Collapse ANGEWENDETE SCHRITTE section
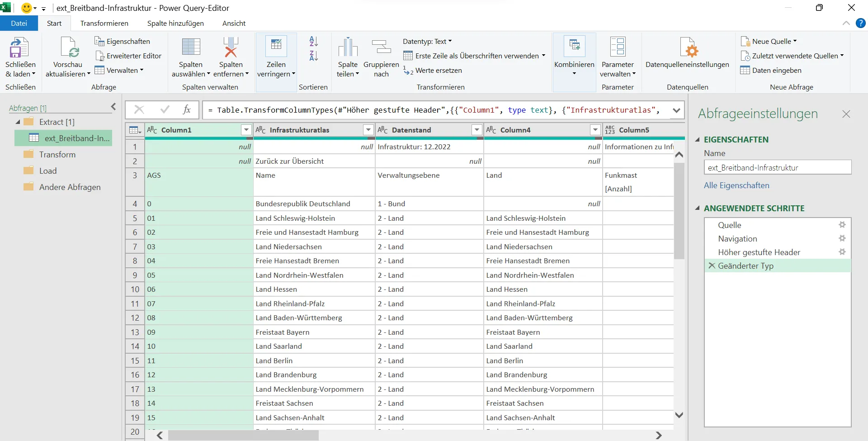The image size is (868, 441). coord(697,208)
